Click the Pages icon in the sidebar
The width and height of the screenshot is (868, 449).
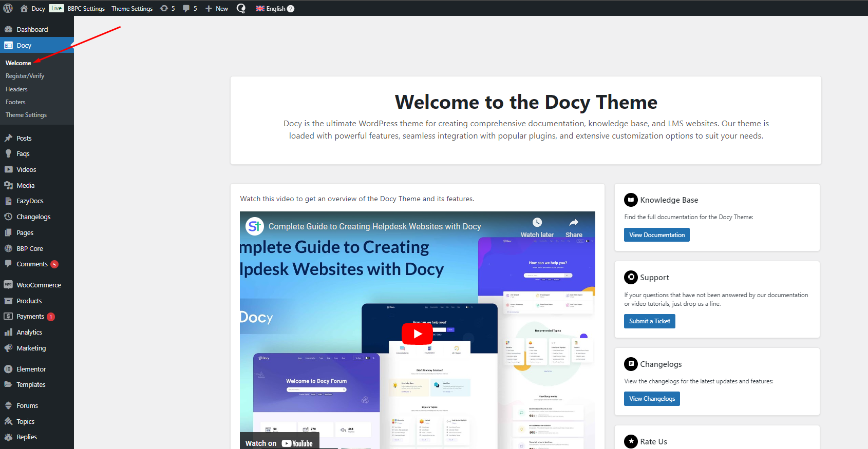8,232
